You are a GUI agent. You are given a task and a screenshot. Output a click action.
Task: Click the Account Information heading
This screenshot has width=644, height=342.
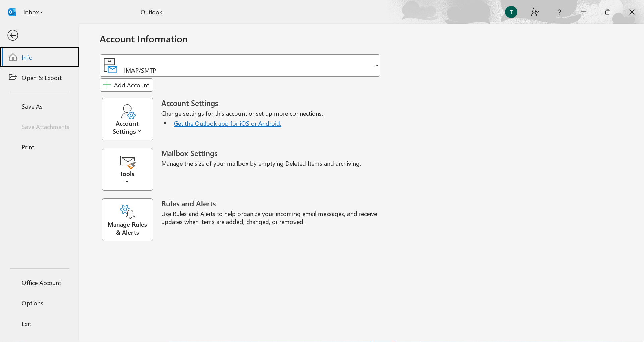(x=144, y=39)
